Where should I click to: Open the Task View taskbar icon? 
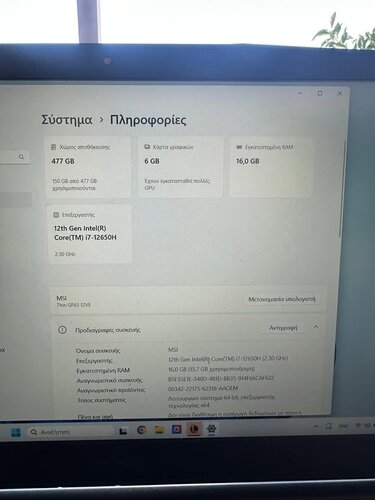tap(123, 431)
